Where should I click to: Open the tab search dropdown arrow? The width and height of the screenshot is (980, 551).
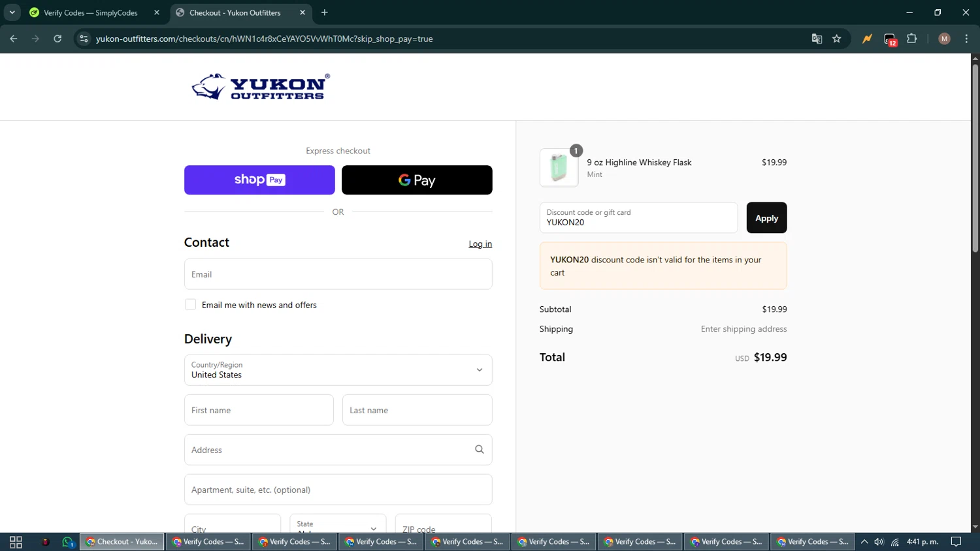pyautogui.click(x=12, y=12)
